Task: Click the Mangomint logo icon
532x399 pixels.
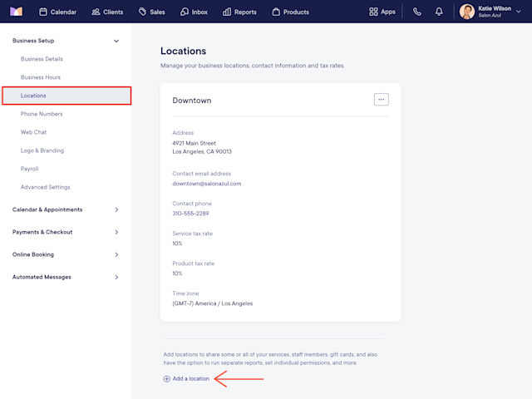Action: [x=16, y=12]
